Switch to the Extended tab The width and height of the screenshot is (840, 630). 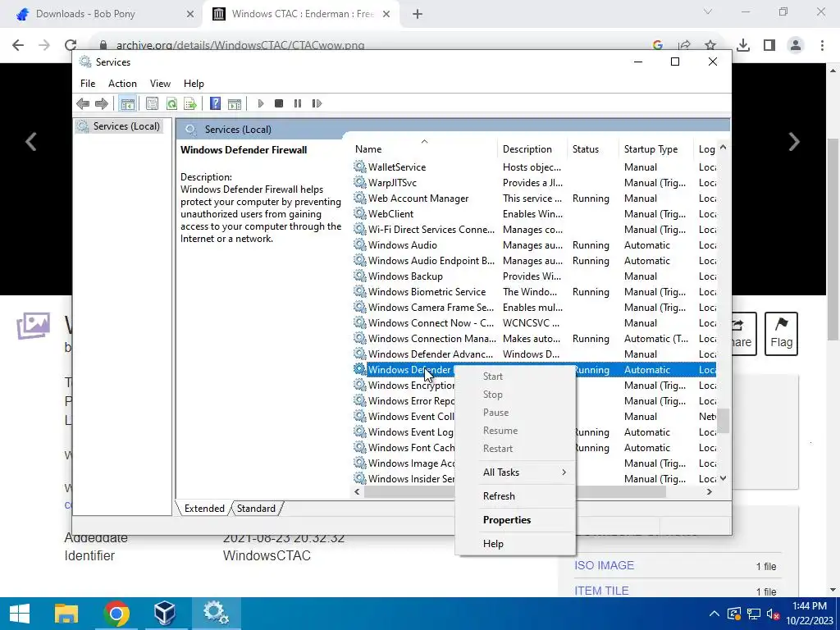(204, 509)
